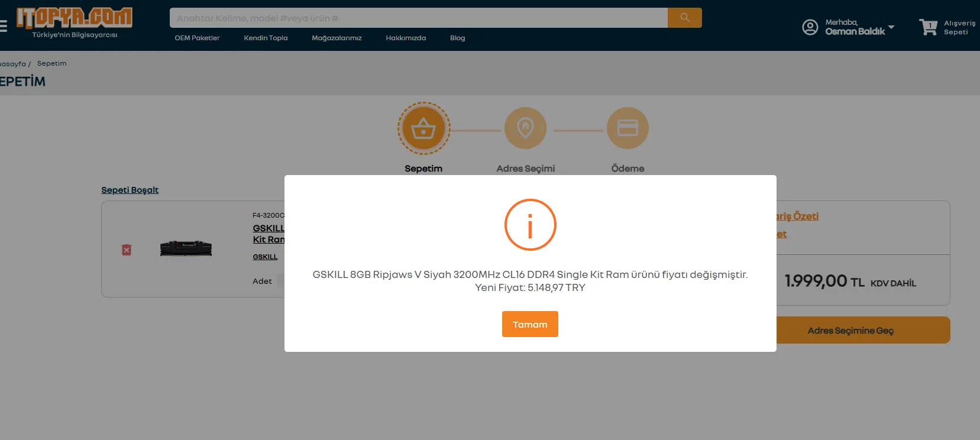Remove GSKILL RAM with red delete icon
The width and height of the screenshot is (980, 440).
127,250
